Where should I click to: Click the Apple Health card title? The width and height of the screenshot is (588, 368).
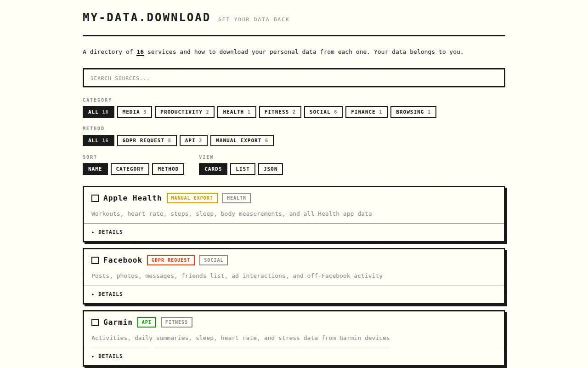132,198
